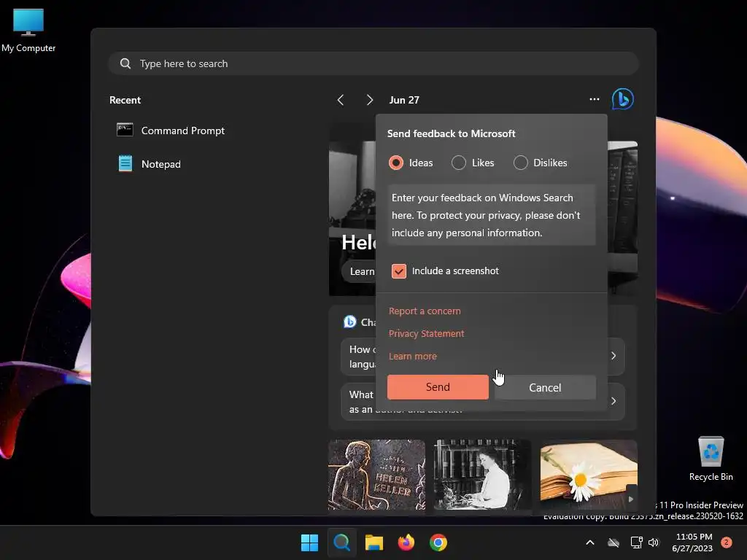The image size is (747, 560).
Task: Go to next day with right arrow
Action: click(x=370, y=99)
